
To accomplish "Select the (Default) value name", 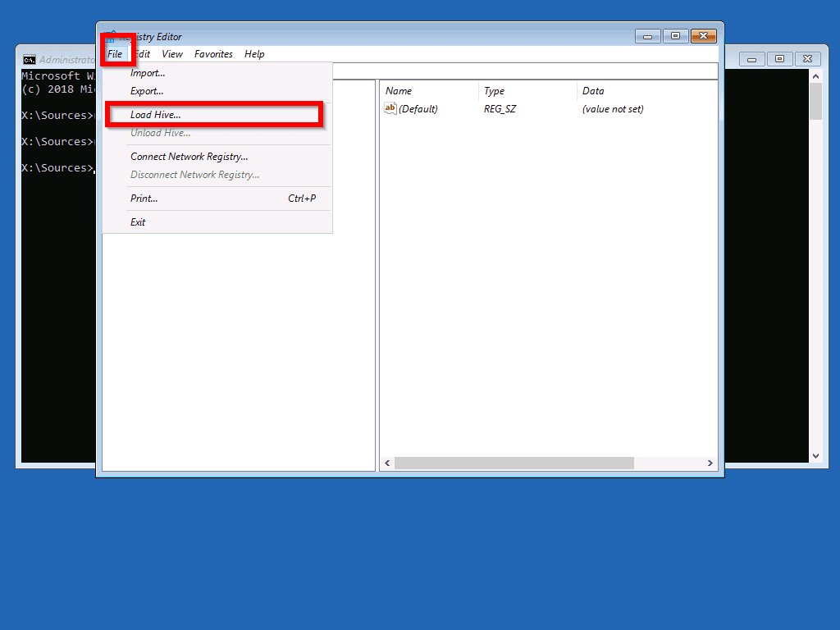I will coord(418,109).
